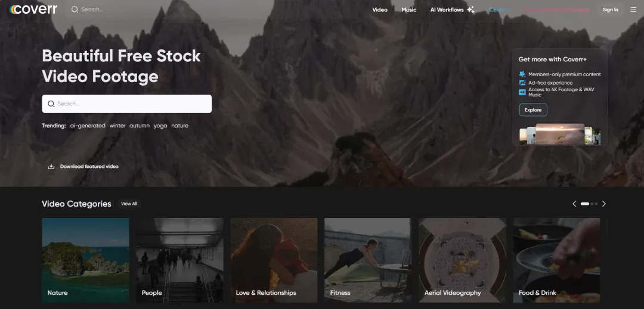The width and height of the screenshot is (644, 309).
Task: Go to previous video categories with left chevron
Action: click(x=574, y=204)
